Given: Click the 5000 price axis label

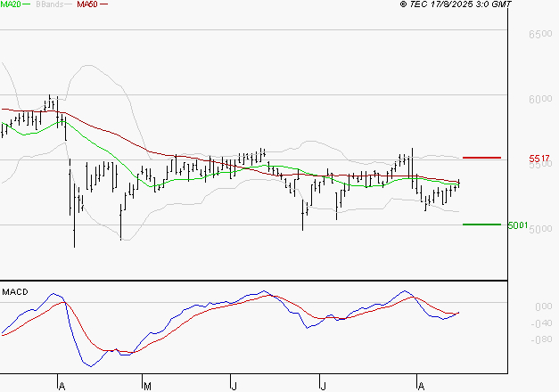Looking at the screenshot, I should [539, 230].
